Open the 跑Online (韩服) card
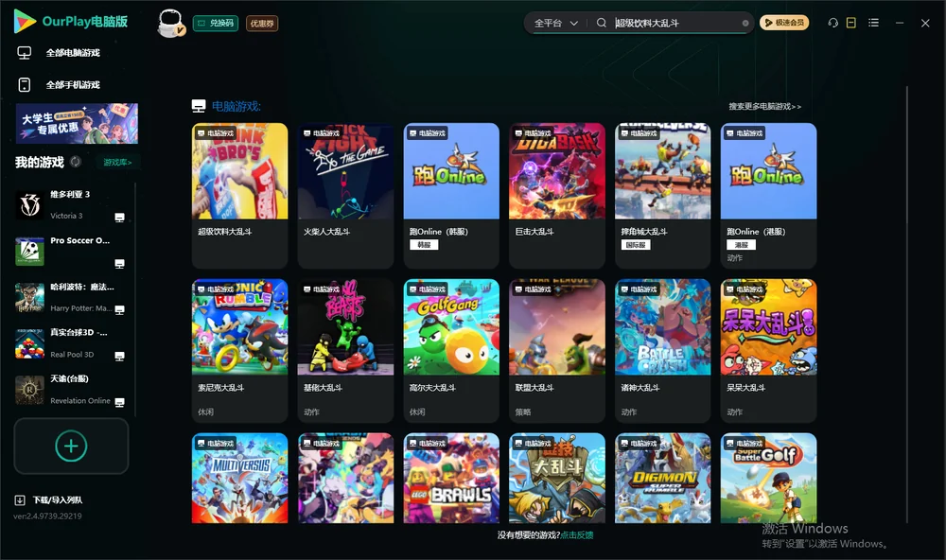 (x=451, y=195)
